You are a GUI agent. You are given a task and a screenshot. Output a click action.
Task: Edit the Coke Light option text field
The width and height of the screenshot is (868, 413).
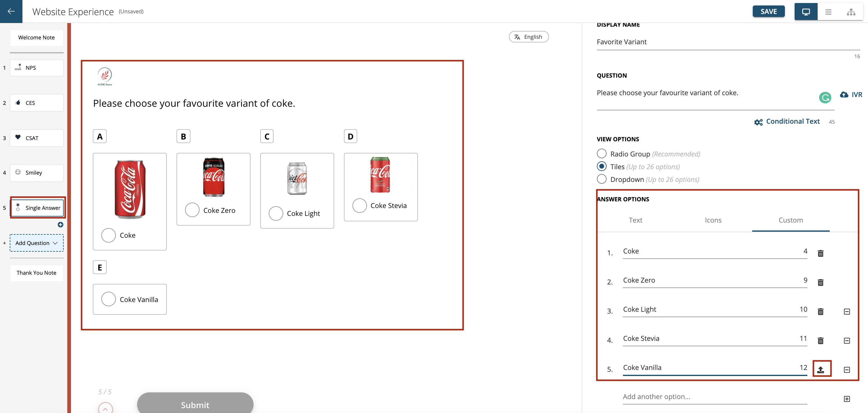click(x=715, y=310)
